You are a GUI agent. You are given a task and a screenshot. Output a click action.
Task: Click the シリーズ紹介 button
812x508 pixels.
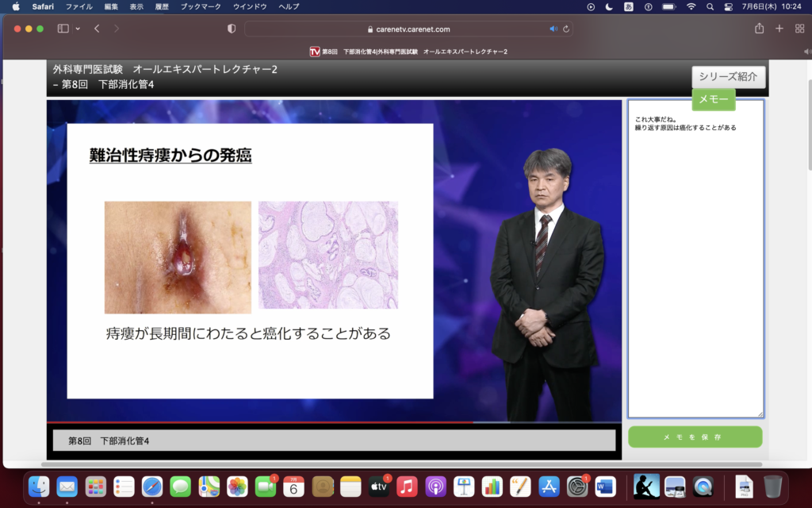728,77
